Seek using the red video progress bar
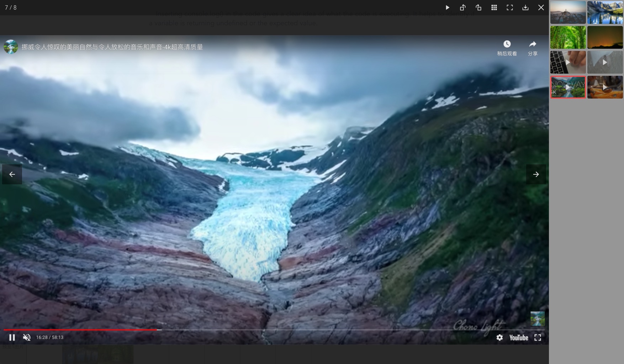The width and height of the screenshot is (624, 364). click(x=274, y=330)
